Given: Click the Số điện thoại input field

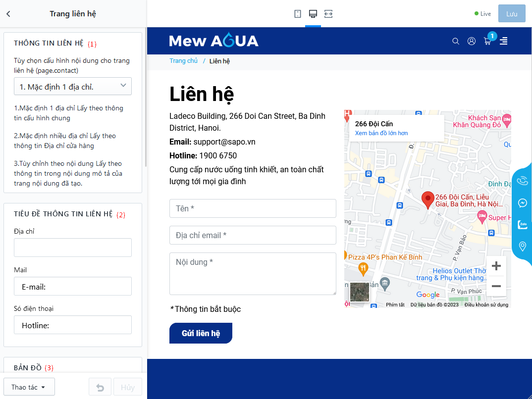Looking at the screenshot, I should [73, 325].
